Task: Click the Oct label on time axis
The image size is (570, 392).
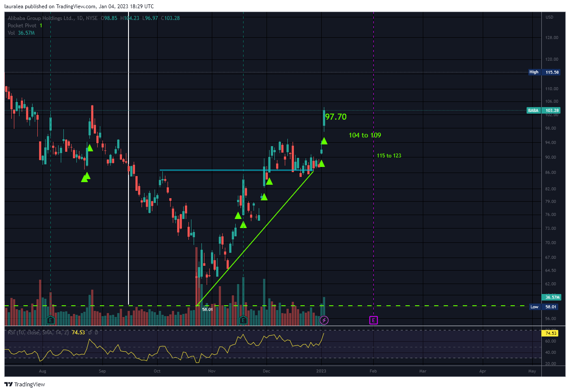Action: pyautogui.click(x=157, y=371)
